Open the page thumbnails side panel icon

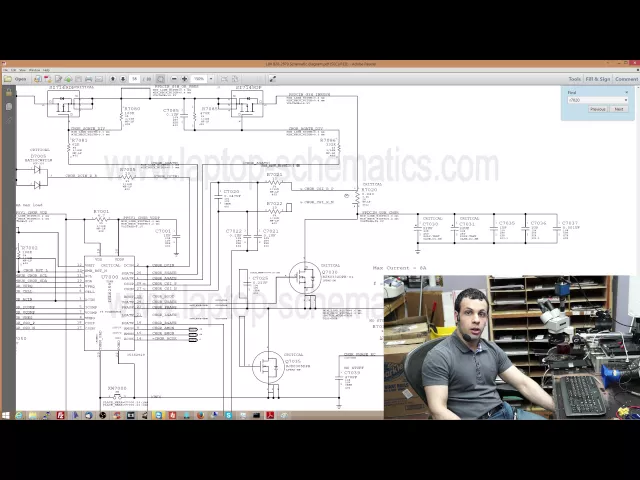pos(9,107)
